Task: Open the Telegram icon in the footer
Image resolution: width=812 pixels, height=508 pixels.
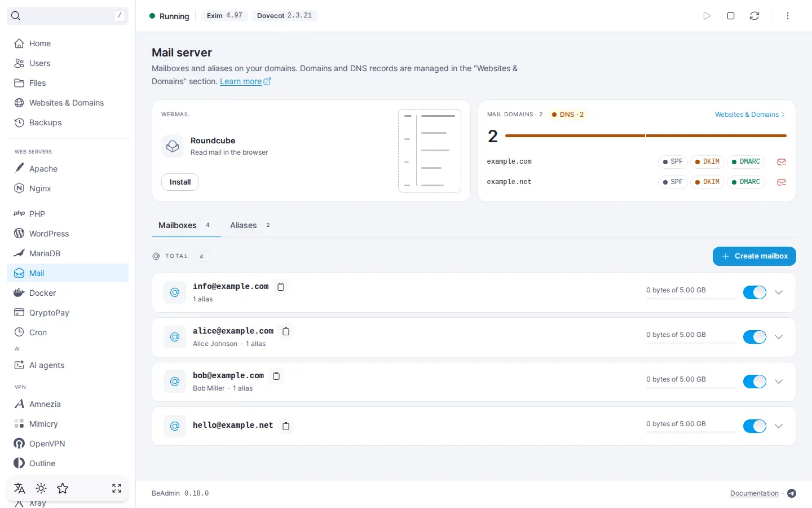Action: [x=792, y=493]
